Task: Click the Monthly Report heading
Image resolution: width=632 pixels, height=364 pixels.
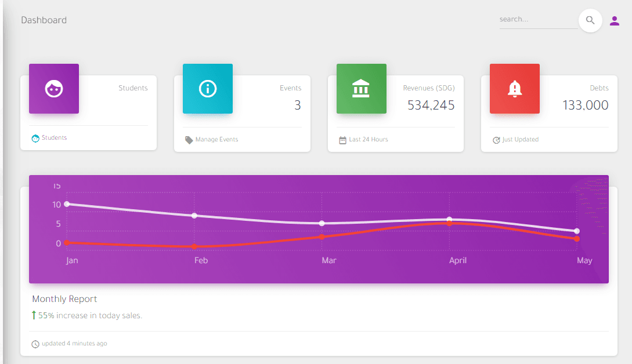Action: point(64,299)
